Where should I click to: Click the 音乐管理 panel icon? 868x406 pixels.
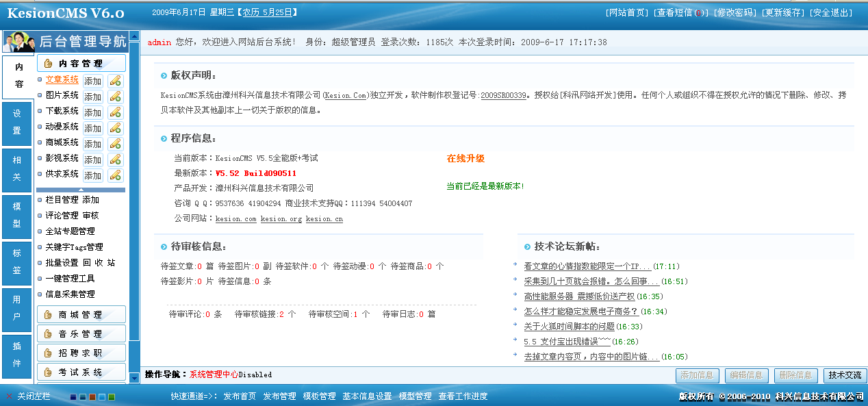(x=48, y=333)
